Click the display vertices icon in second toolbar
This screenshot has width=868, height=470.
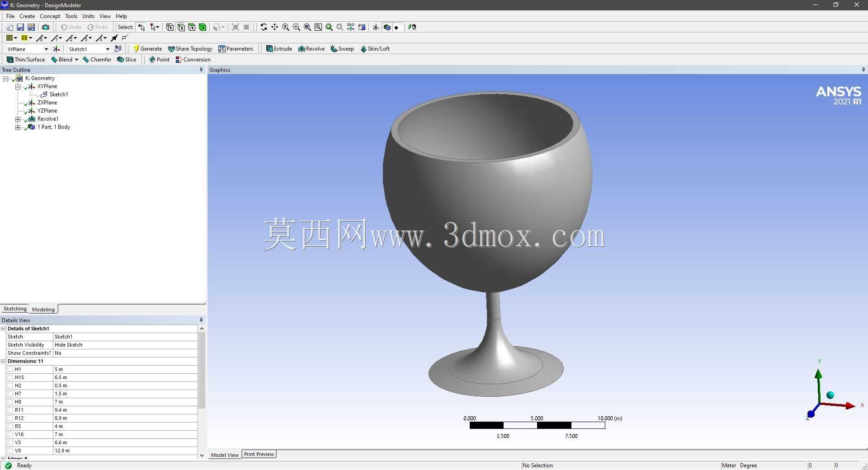click(x=125, y=38)
